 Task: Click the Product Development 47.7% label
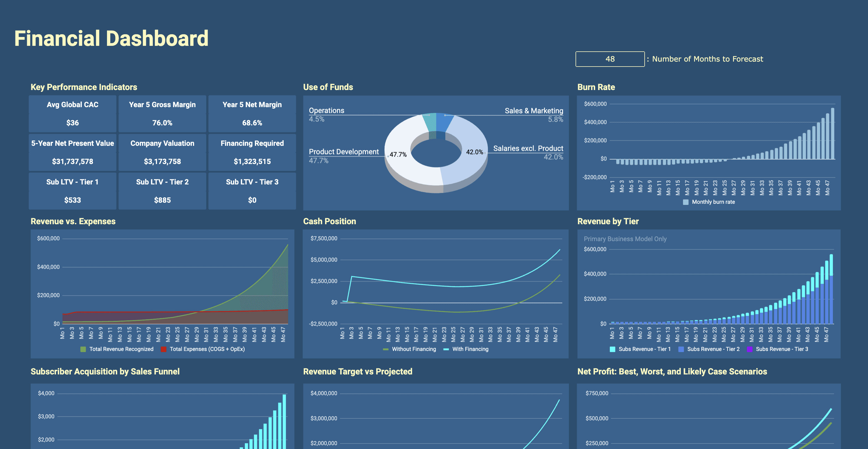[x=344, y=156]
